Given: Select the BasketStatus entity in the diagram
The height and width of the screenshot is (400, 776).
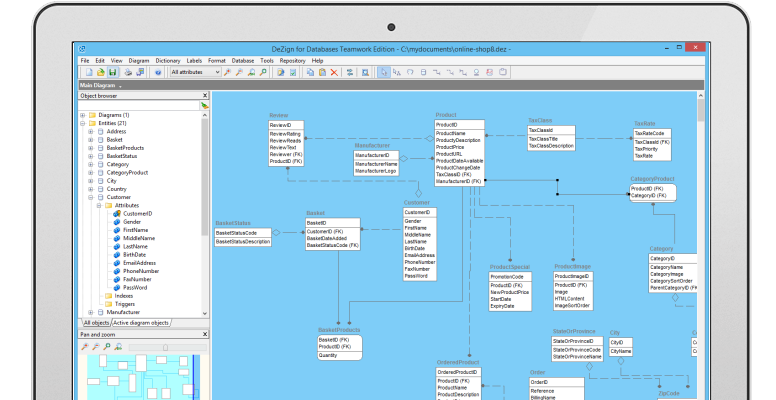Looking at the screenshot, I should (242, 237).
